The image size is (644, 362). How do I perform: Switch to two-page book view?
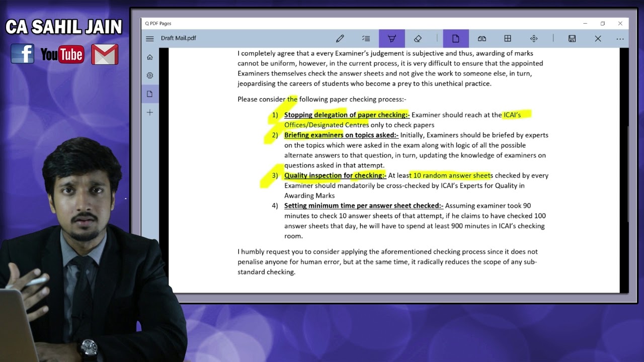482,39
